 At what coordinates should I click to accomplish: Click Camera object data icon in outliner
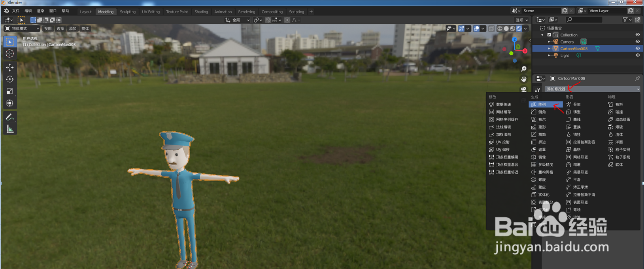pyautogui.click(x=584, y=42)
